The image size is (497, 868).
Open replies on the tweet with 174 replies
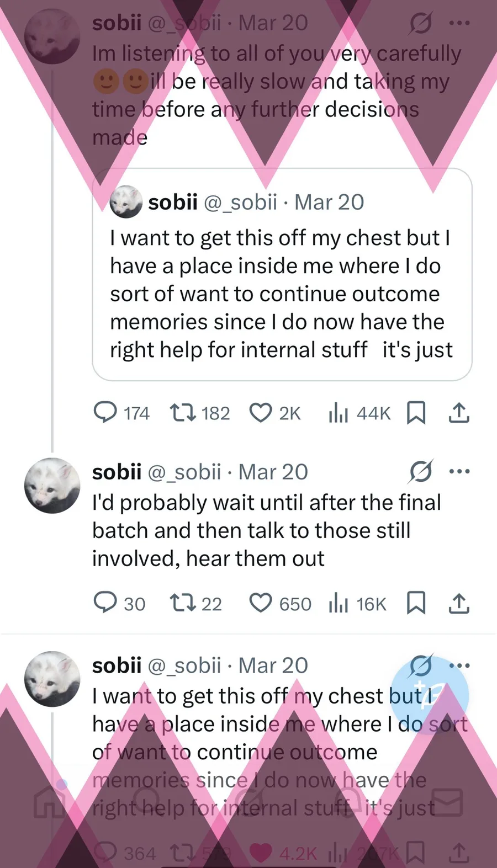pos(105,413)
